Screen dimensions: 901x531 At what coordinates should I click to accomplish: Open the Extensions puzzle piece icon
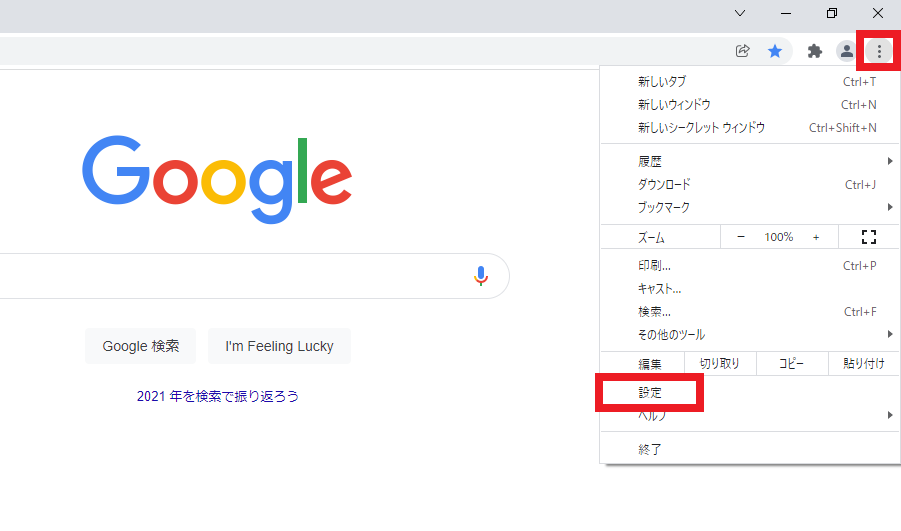tap(815, 51)
